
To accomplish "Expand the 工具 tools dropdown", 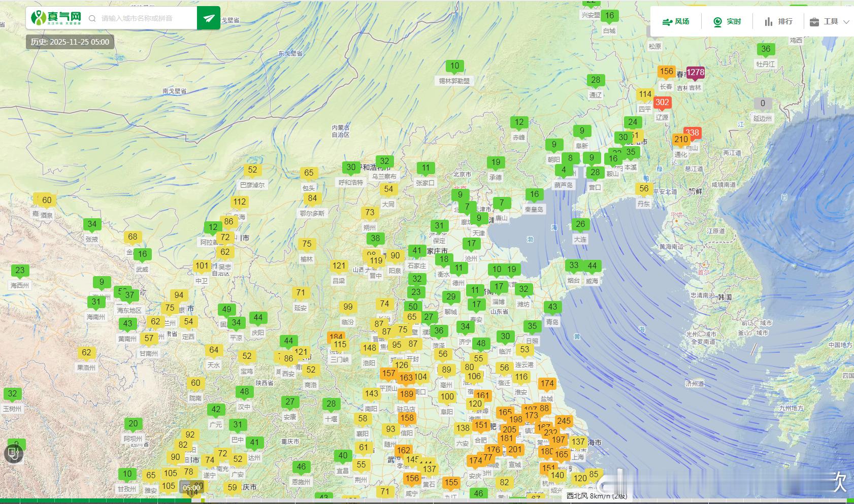I will (x=830, y=21).
